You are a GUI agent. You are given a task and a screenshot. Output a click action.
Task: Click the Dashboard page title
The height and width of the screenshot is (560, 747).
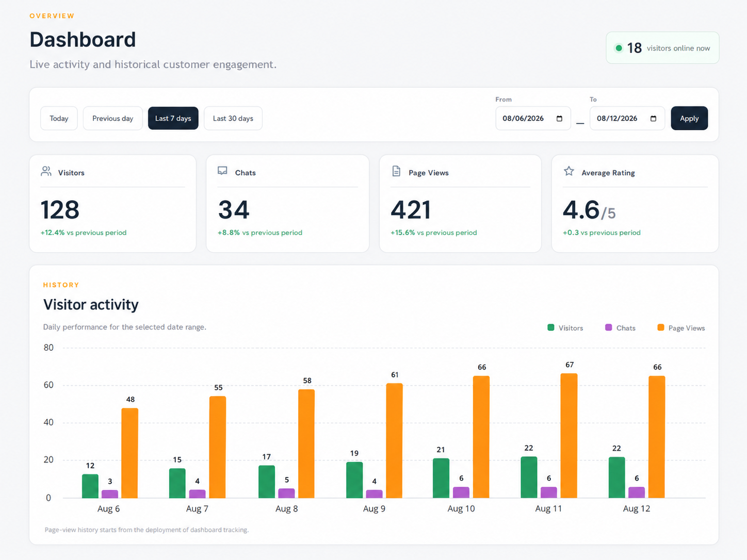83,40
